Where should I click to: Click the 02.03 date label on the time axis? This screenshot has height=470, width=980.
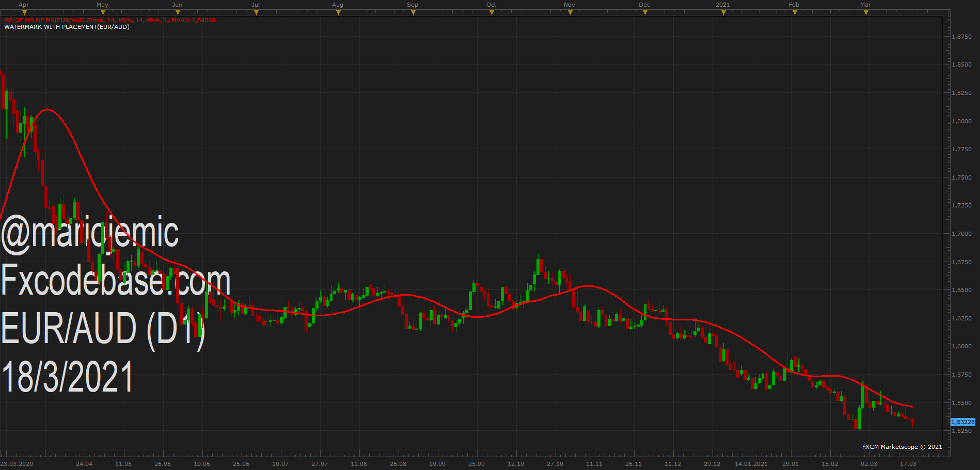click(x=869, y=464)
